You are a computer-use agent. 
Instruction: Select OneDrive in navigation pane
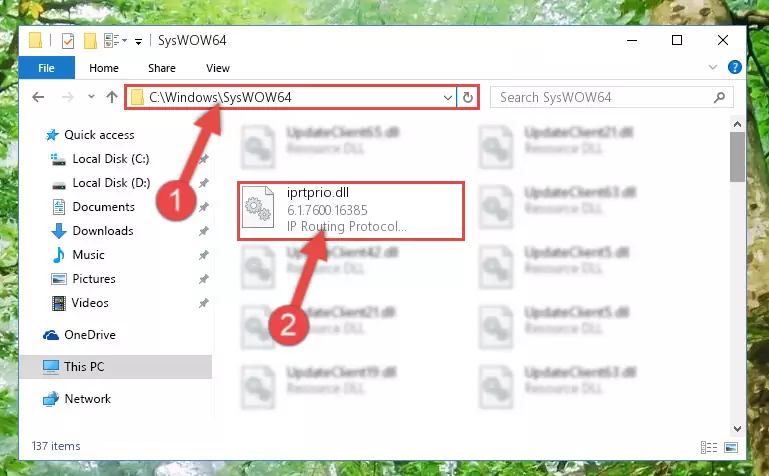click(x=90, y=335)
